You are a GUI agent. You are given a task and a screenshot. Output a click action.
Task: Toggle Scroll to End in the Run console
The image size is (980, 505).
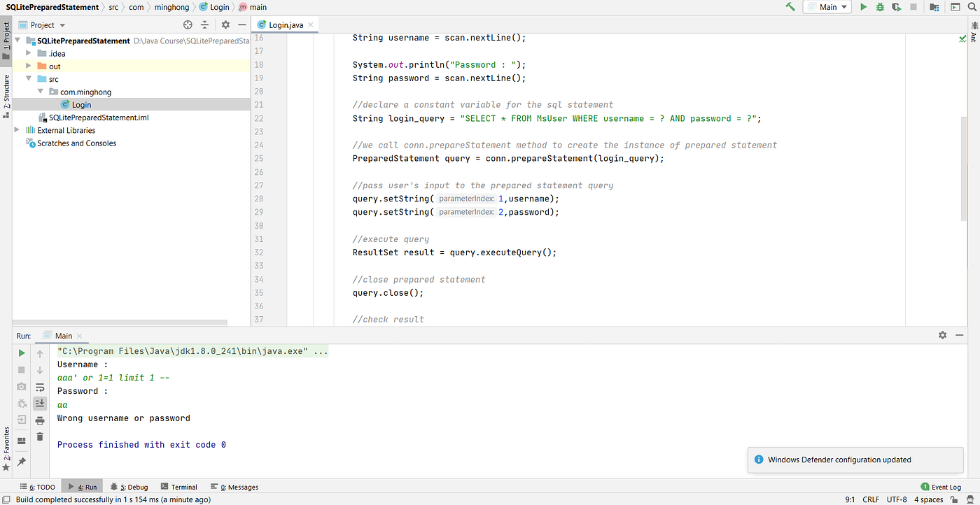tap(40, 404)
